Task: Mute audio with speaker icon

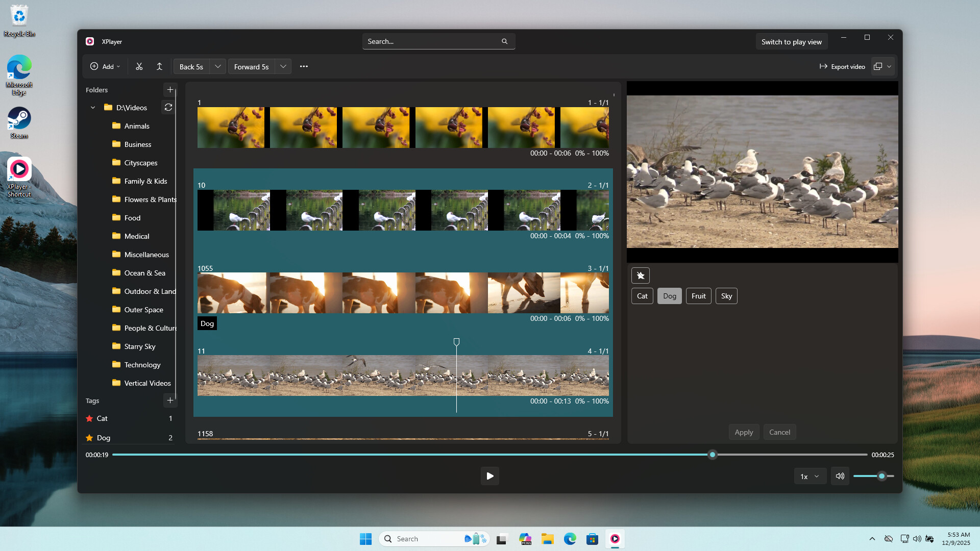Action: click(x=840, y=476)
